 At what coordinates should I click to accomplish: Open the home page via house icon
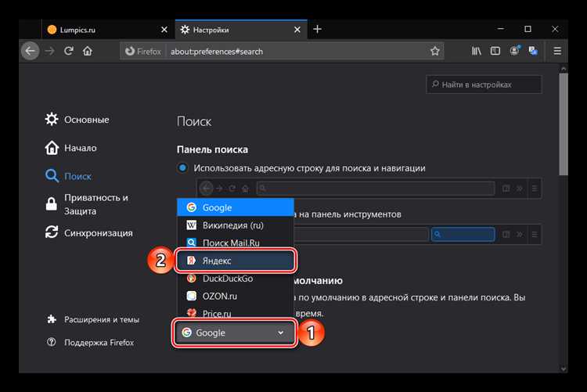[88, 51]
